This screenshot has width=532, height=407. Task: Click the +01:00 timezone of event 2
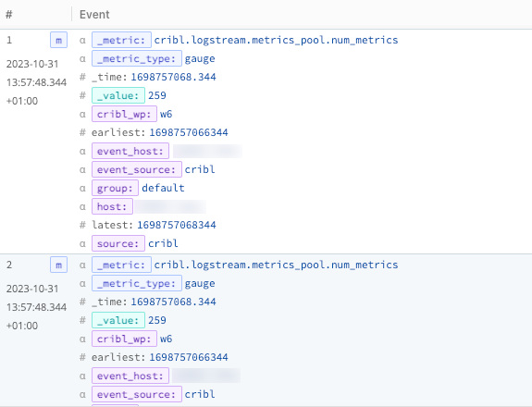22,326
